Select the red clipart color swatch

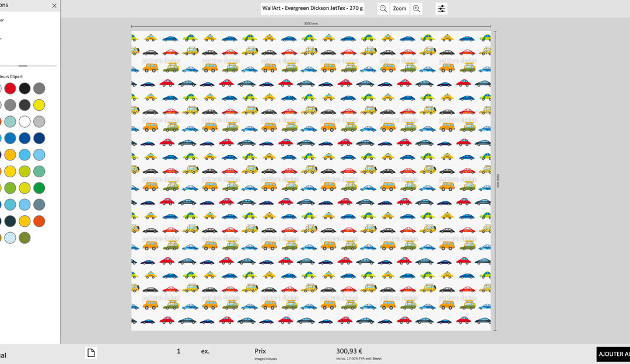(10, 89)
